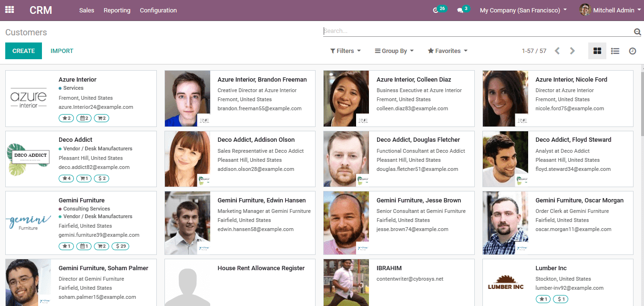Open Edwin Hansen contact photo
Image resolution: width=644 pixels, height=306 pixels.
[187, 223]
